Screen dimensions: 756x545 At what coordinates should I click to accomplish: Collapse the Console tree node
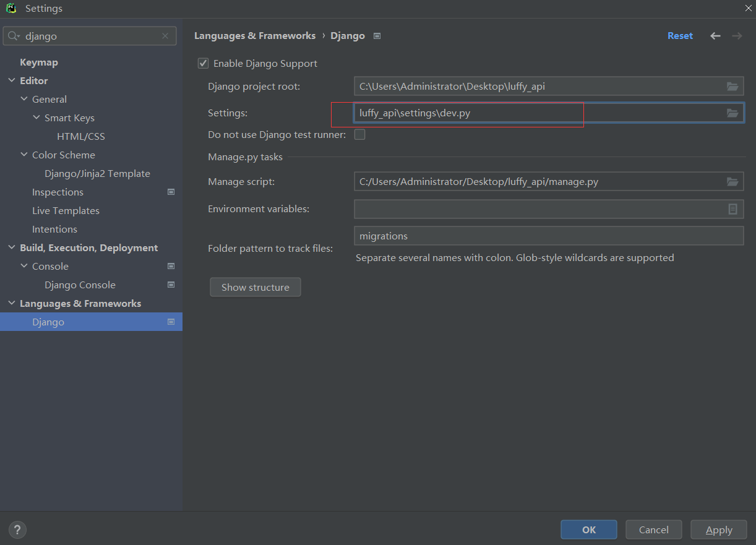pyautogui.click(x=24, y=267)
